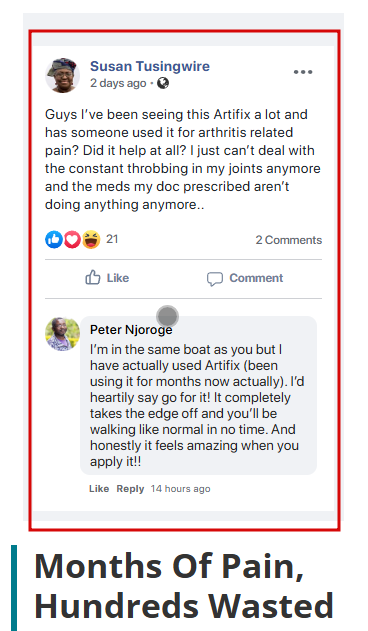Screen dimensions: 368x631
Task: Click the 2 days ago post timestamp
Action: 118,83
